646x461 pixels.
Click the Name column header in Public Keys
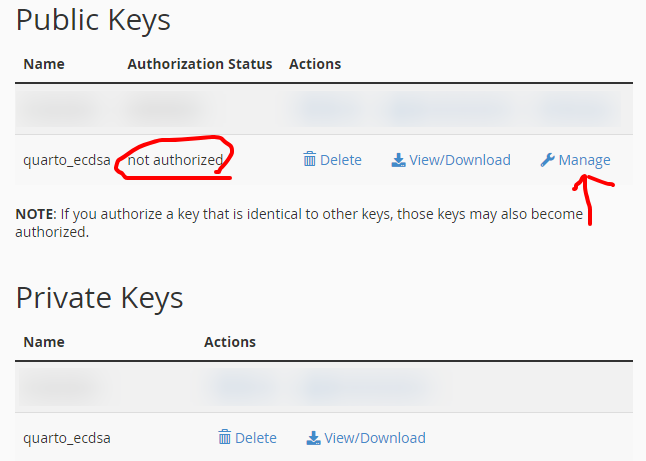coord(44,64)
